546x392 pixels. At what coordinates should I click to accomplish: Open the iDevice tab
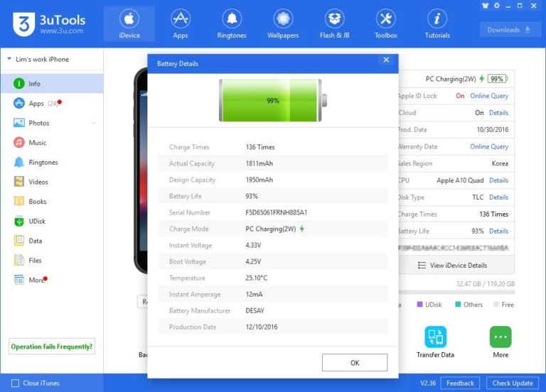point(129,23)
